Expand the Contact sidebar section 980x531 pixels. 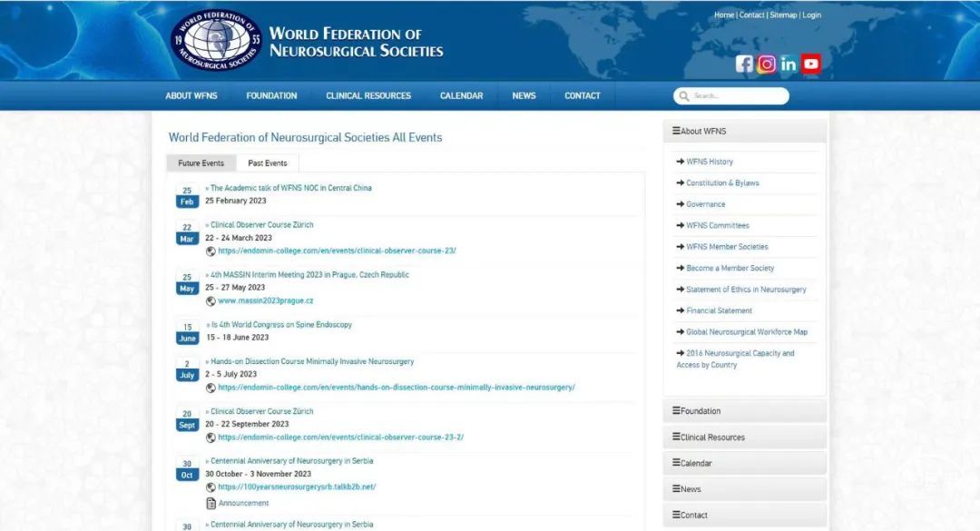(744, 515)
